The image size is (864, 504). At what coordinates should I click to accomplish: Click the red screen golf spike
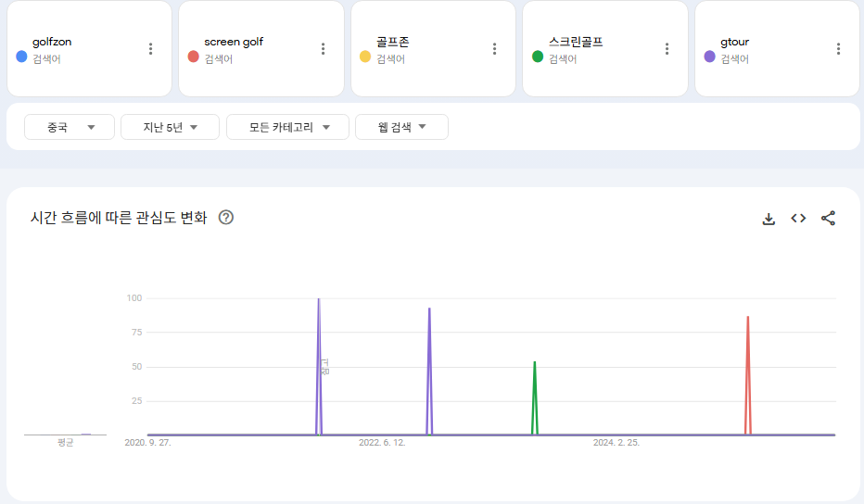748,375
